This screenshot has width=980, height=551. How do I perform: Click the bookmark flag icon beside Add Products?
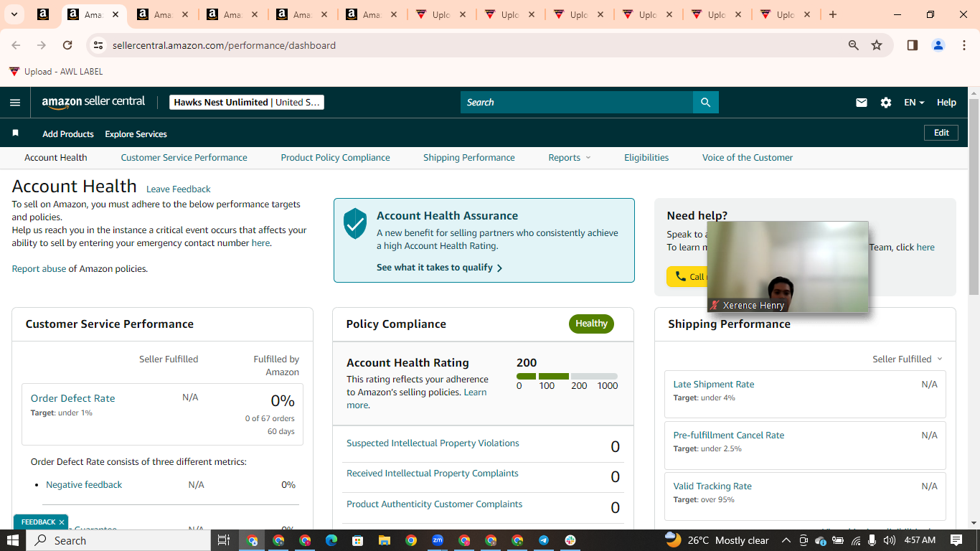coord(16,133)
